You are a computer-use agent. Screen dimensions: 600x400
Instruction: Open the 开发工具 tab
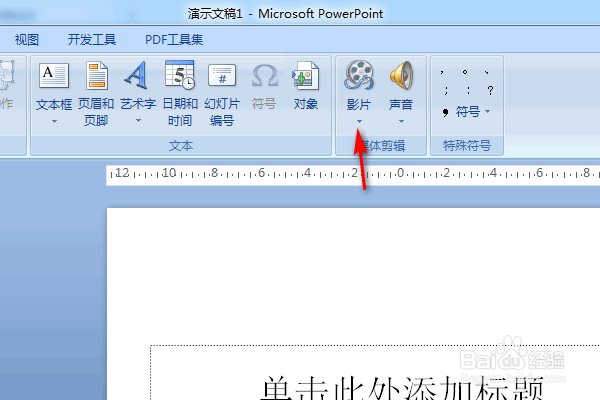(92, 39)
